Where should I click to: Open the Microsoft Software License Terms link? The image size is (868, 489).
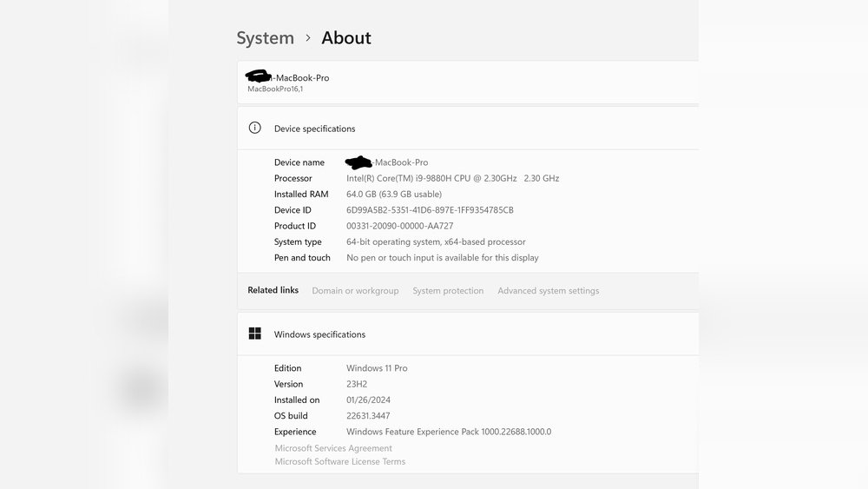(340, 461)
